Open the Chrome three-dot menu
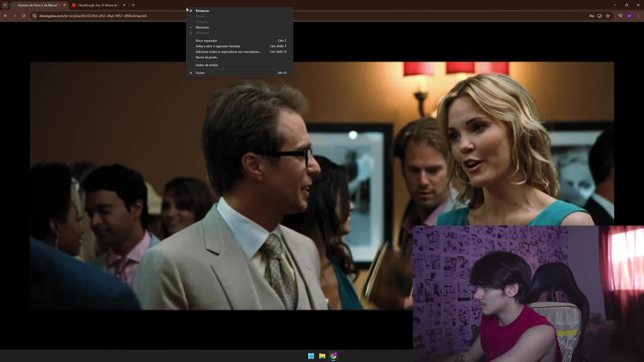This screenshot has width=644, height=362. pos(638,16)
